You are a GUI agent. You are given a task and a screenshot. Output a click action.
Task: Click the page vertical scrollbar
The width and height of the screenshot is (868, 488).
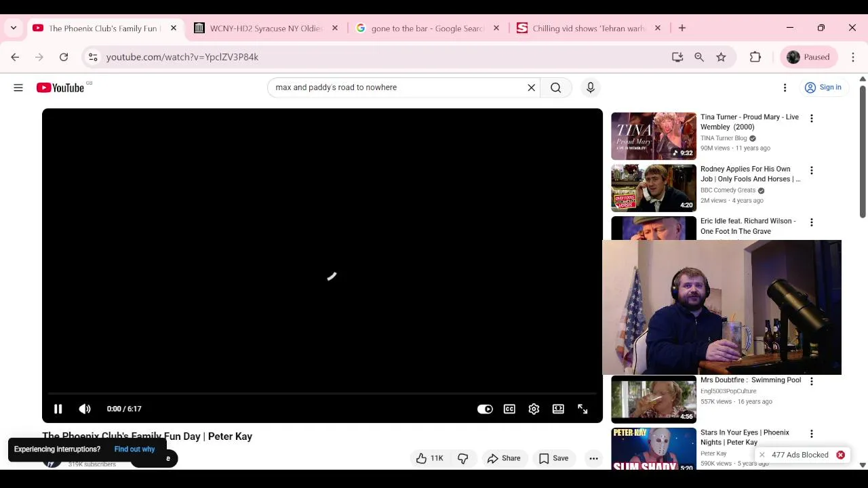click(x=863, y=151)
